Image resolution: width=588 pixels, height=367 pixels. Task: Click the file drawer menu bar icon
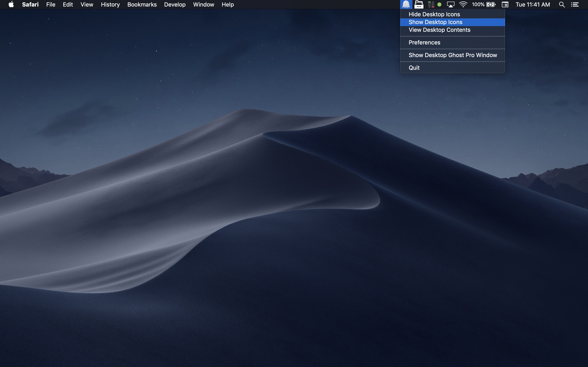click(419, 4)
